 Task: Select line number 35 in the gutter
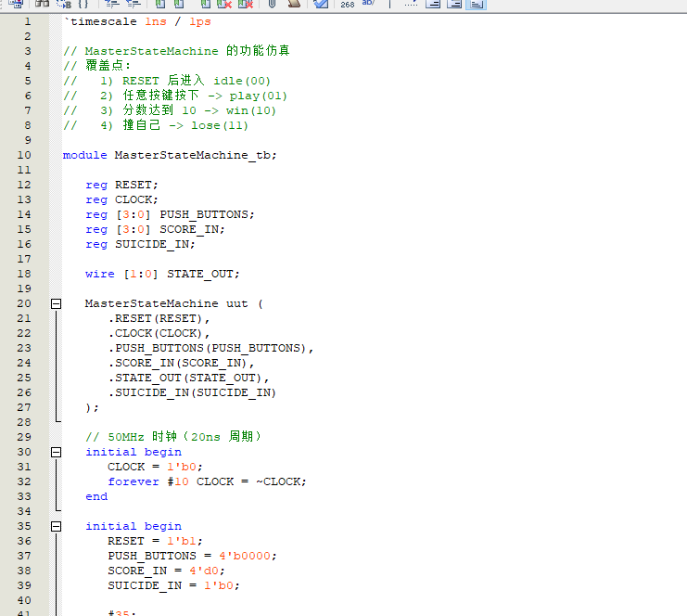point(24,526)
